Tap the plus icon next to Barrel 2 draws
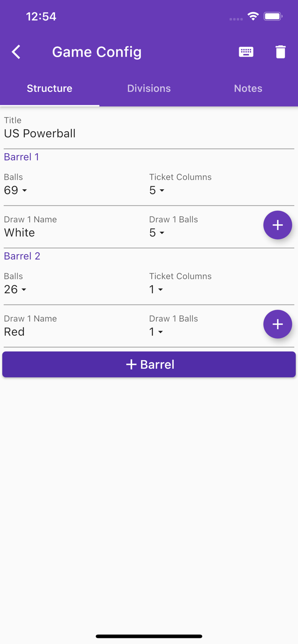This screenshot has height=644, width=298. [x=277, y=324]
